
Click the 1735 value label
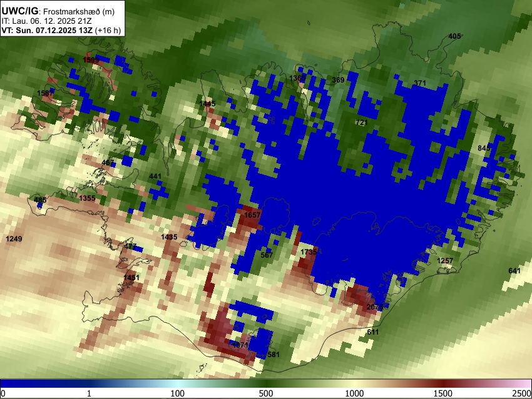coord(309,252)
